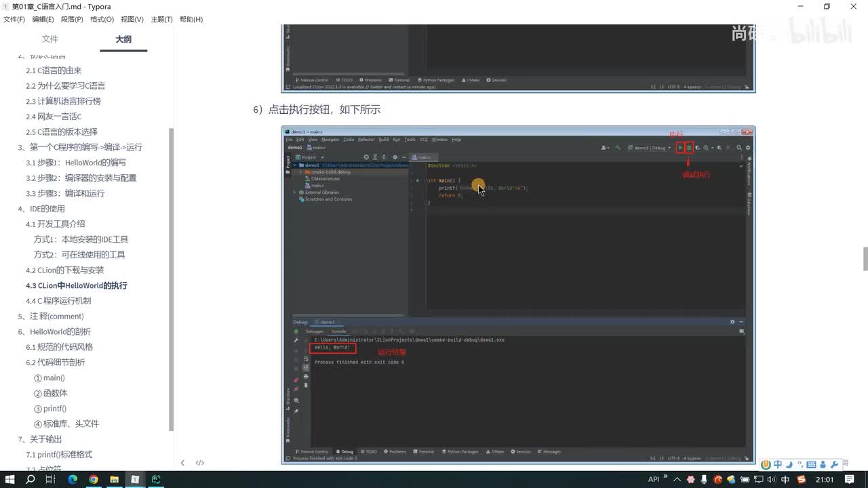
Task: Select outline entry ② 函数体
Action: (51, 393)
